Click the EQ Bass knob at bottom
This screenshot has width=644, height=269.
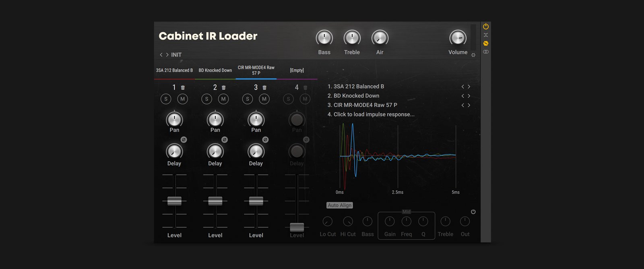point(367,221)
